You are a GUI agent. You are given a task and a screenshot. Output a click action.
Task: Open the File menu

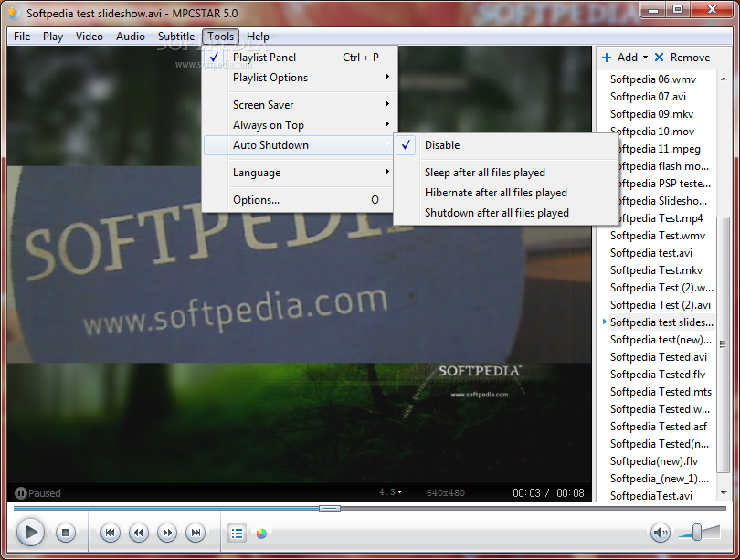click(x=22, y=37)
